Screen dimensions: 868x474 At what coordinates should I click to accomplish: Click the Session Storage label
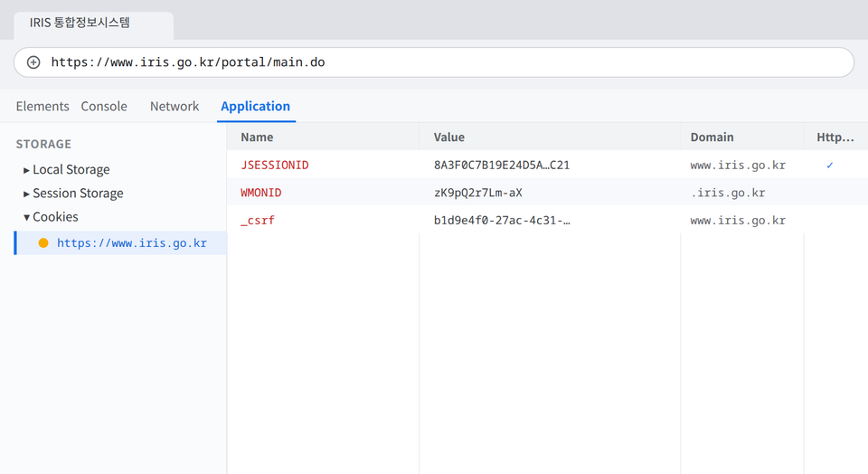coord(78,194)
